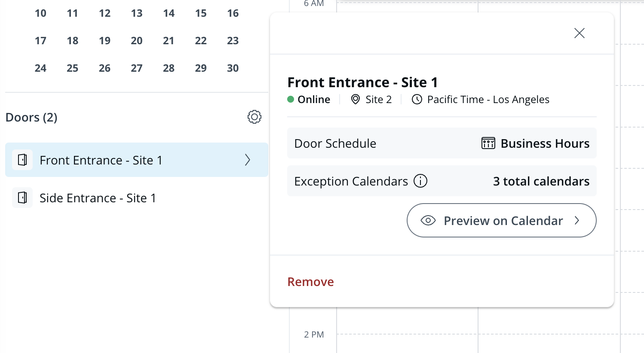Close the Front Entrance details popup
This screenshot has height=353, width=644.
[579, 33]
